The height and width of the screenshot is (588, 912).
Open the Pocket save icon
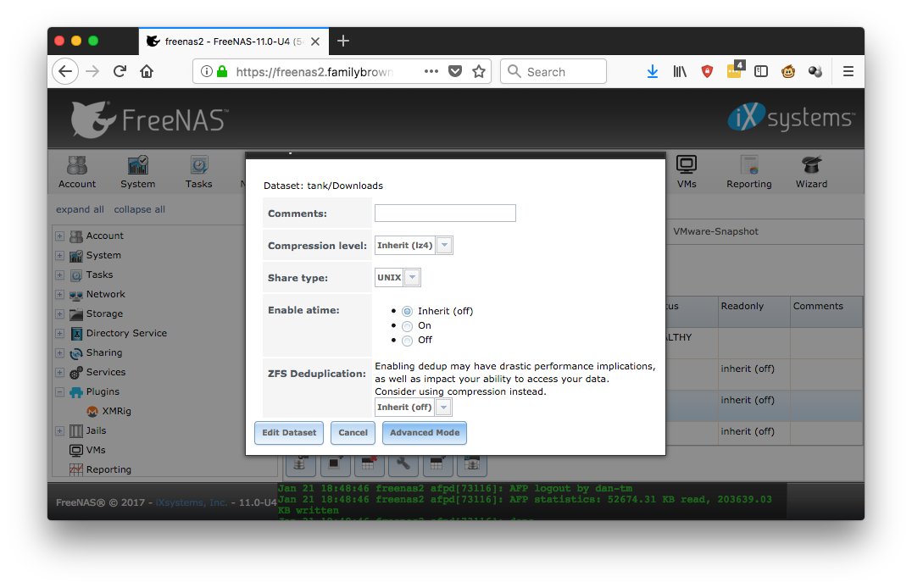[455, 71]
